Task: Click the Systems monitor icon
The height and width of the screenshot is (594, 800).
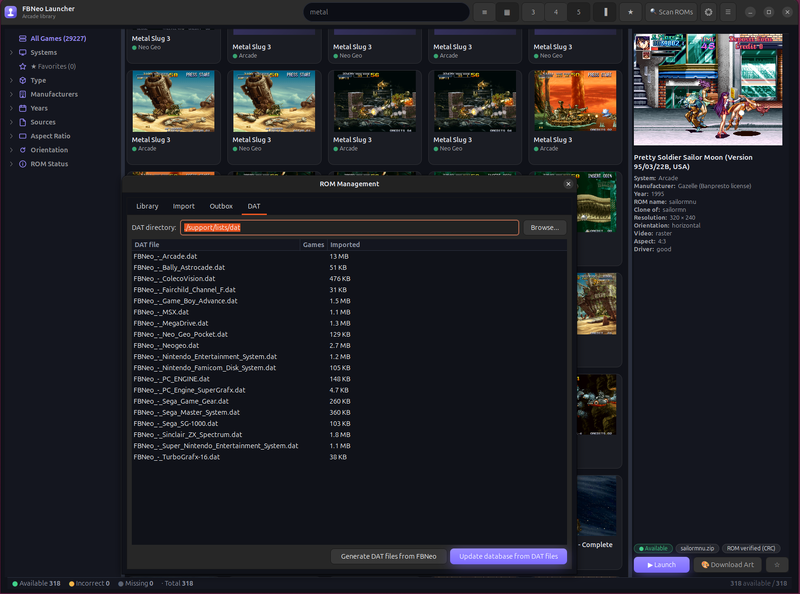Action: [x=22, y=53]
